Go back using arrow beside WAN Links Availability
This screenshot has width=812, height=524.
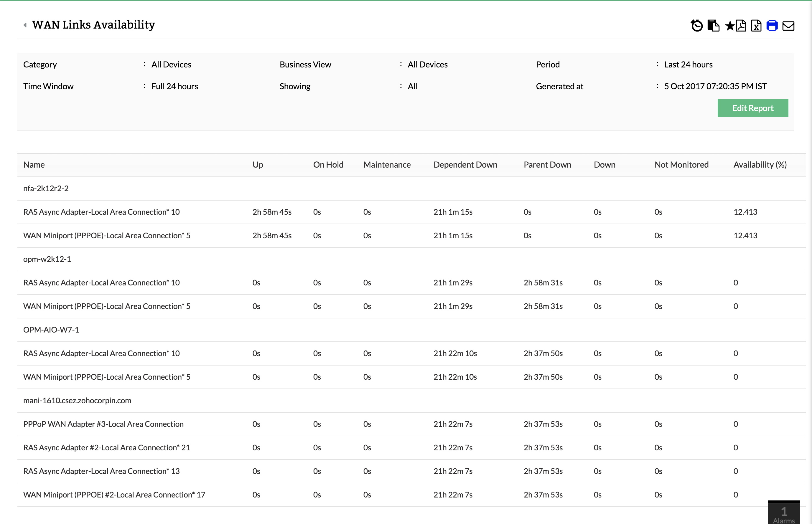click(25, 25)
